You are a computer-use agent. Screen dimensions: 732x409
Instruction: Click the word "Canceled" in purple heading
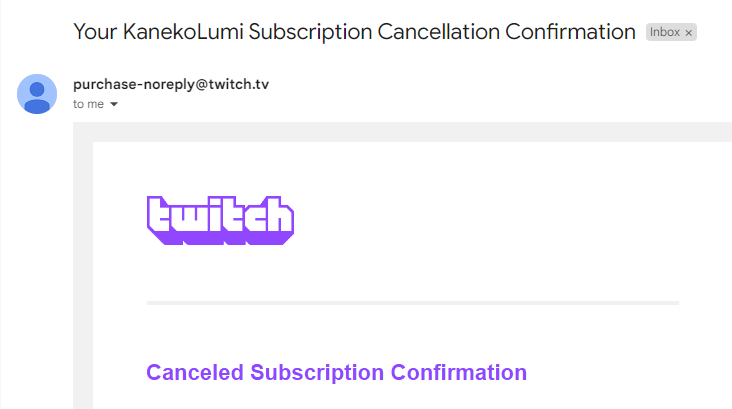coord(195,373)
